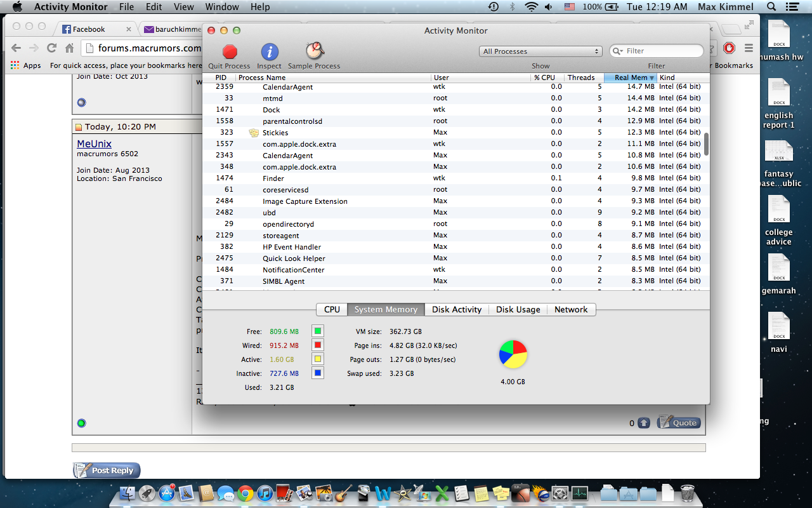The height and width of the screenshot is (508, 812).
Task: Open the Apple menu
Action: tap(17, 7)
